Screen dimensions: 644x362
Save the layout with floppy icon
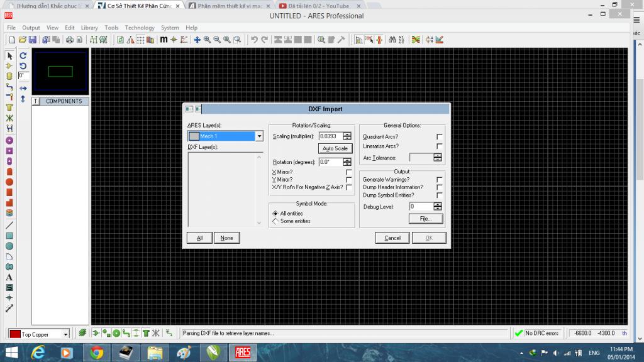pos(33,40)
